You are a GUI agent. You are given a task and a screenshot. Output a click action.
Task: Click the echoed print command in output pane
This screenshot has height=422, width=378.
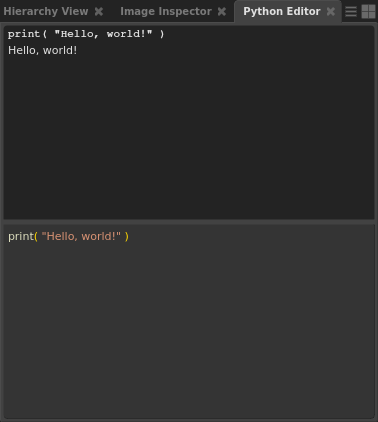(x=86, y=34)
